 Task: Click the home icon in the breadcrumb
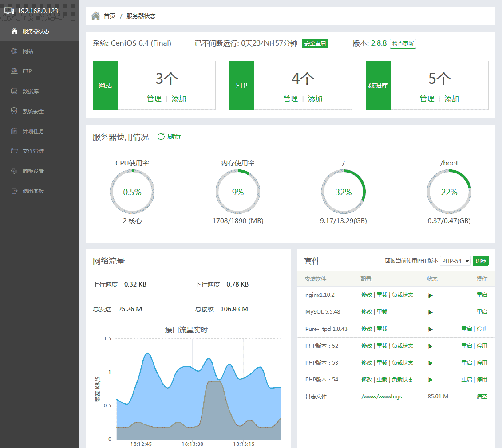[x=95, y=16]
